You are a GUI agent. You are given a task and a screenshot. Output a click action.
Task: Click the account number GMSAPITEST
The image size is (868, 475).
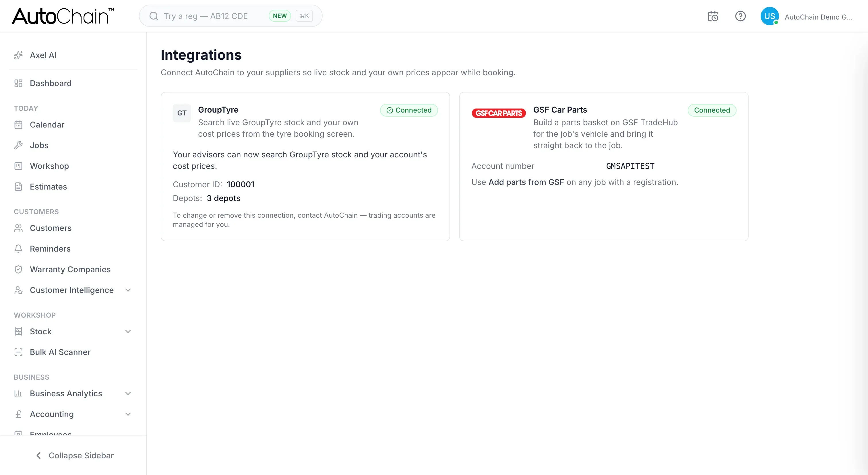tap(630, 166)
